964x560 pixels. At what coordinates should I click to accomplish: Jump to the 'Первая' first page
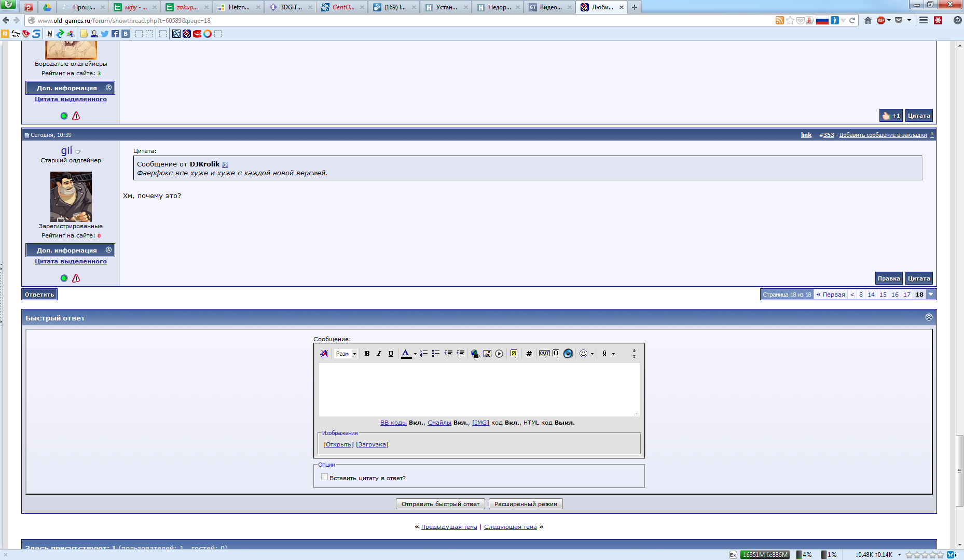tap(831, 295)
